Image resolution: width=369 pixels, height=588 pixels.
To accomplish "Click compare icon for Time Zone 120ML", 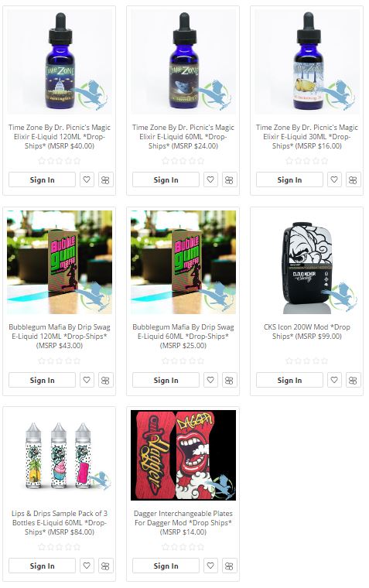I will [105, 179].
